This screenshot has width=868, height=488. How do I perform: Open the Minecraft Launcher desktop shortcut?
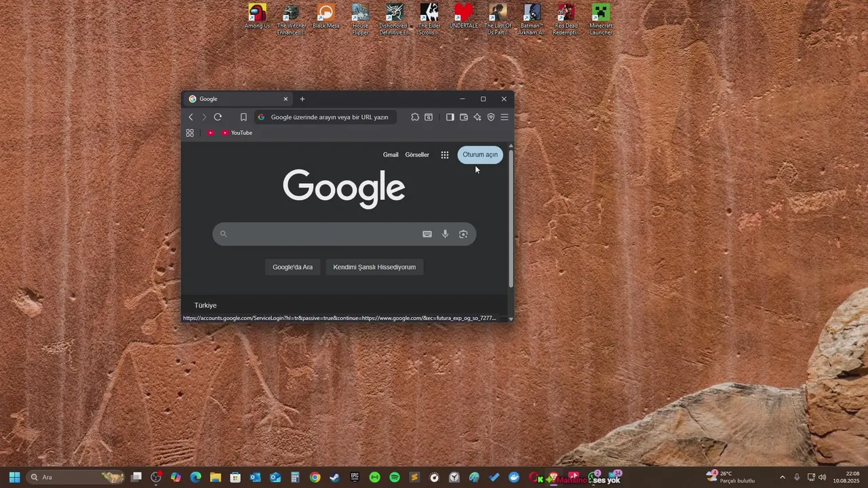tap(601, 20)
